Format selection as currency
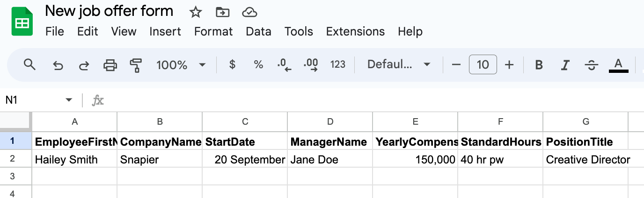The height and width of the screenshot is (198, 644). pyautogui.click(x=232, y=65)
